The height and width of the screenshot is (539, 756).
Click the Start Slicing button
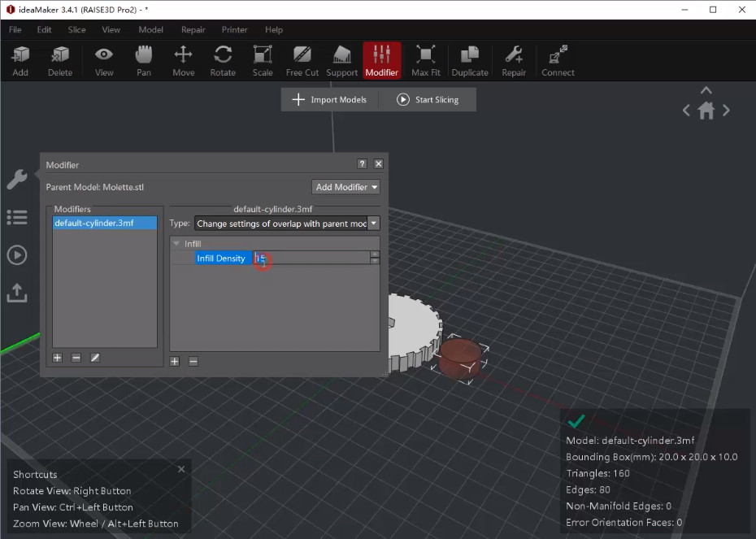[428, 100]
